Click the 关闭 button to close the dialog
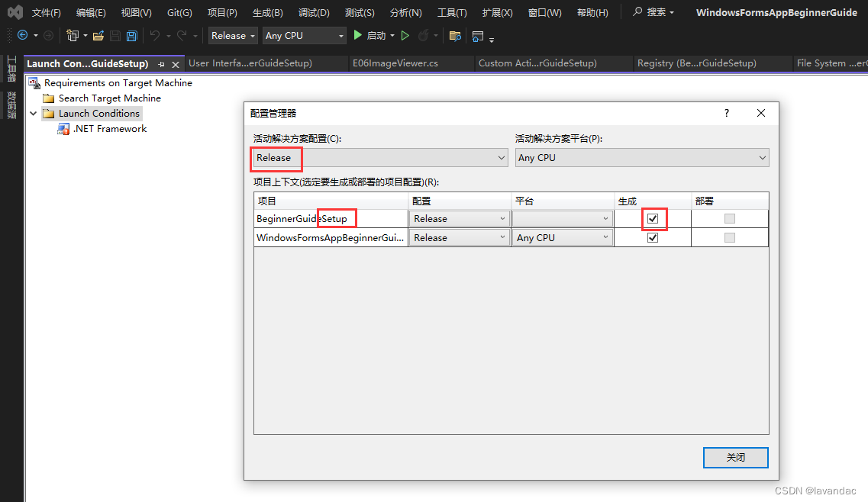This screenshot has width=868, height=502. (735, 458)
